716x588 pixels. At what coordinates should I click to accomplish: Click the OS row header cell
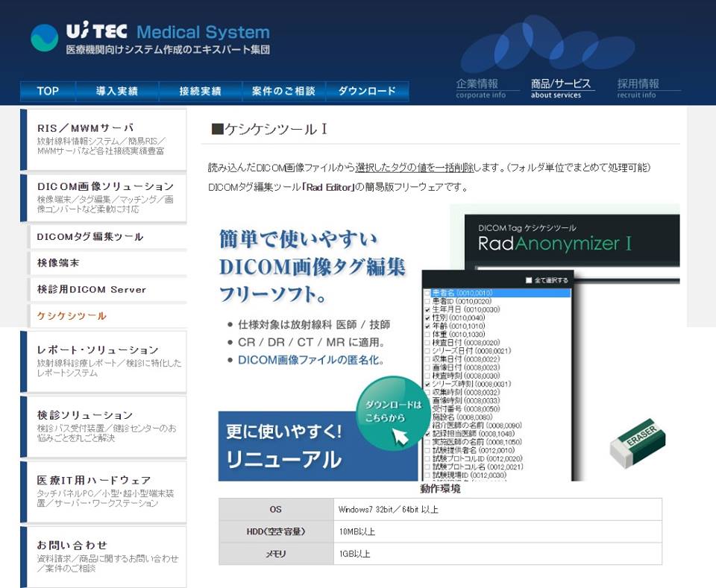tap(276, 510)
